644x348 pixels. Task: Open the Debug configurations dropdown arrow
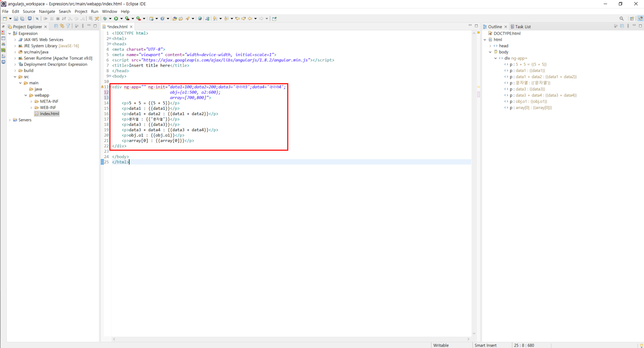tap(110, 19)
